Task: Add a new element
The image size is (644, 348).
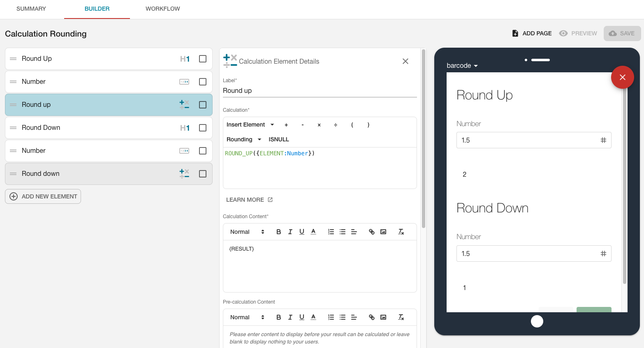Action: coord(43,196)
